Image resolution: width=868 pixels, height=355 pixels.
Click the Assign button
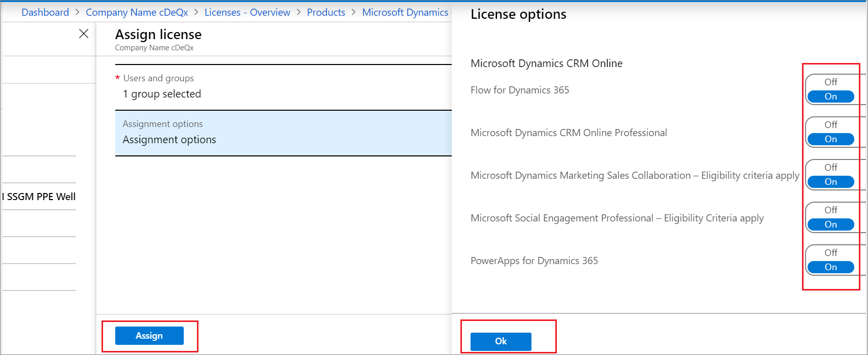(x=149, y=336)
